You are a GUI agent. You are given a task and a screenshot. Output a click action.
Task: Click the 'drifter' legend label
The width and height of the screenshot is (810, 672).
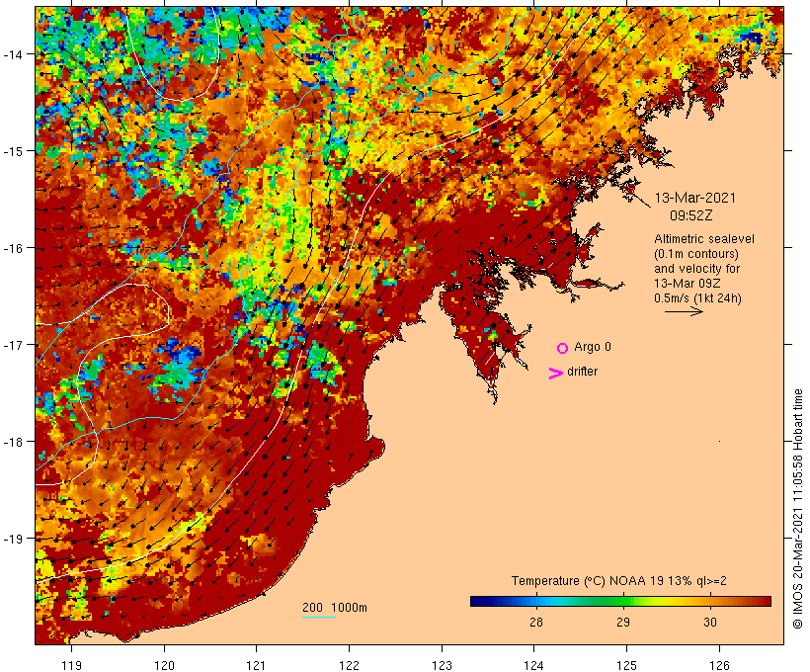point(582,372)
